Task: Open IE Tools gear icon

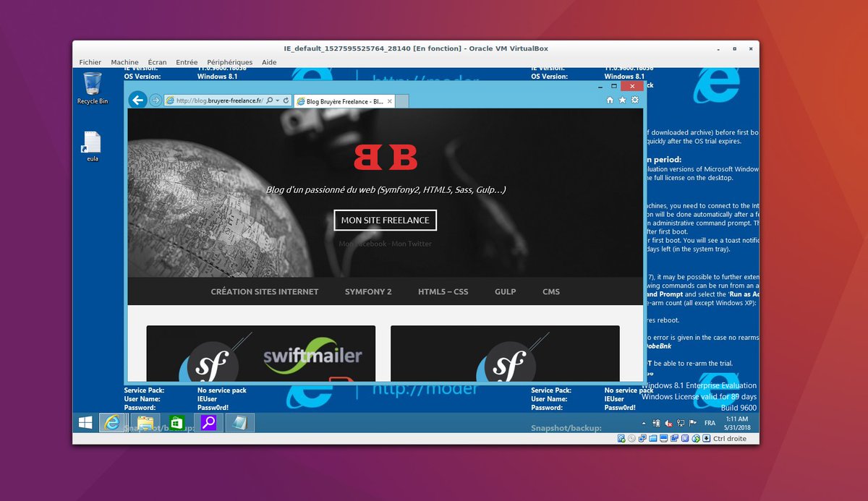Action: tap(635, 100)
